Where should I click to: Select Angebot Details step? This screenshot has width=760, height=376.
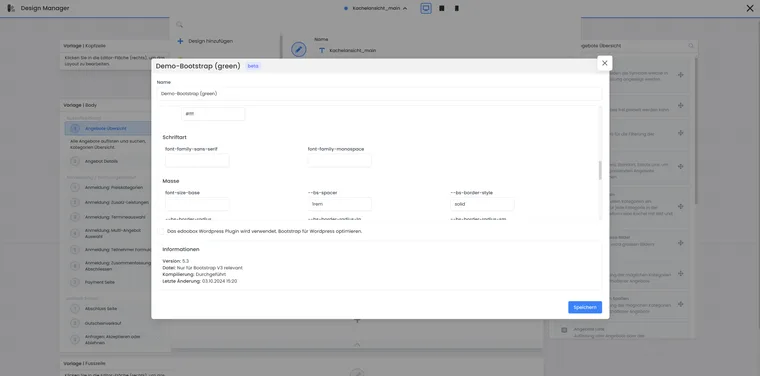coord(101,161)
